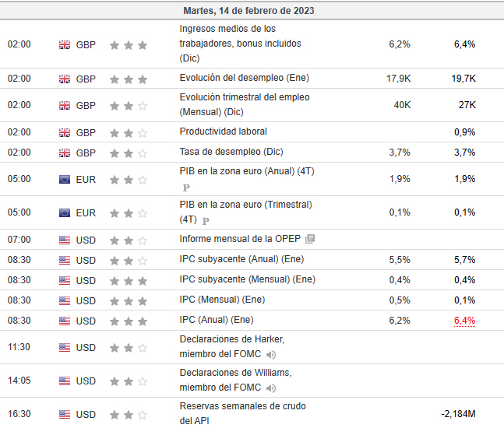This screenshot has width=504, height=428.
Task: Open the IPC (Mensual) (Ene) event
Action: click(x=216, y=300)
